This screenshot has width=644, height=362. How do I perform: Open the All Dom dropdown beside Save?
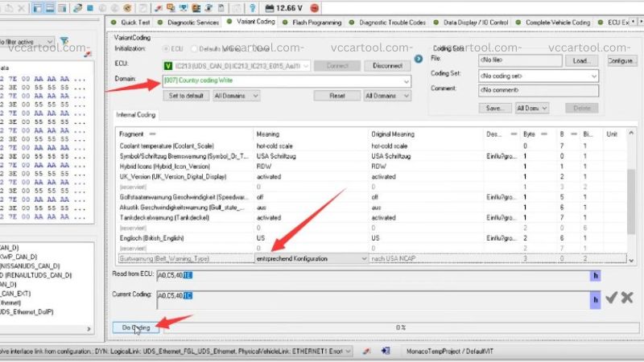click(532, 109)
